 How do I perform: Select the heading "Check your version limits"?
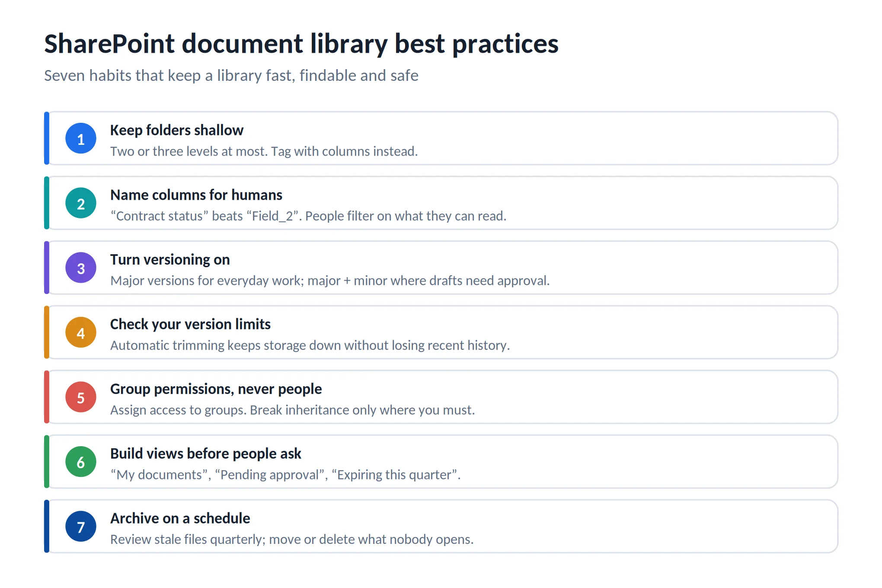190,324
